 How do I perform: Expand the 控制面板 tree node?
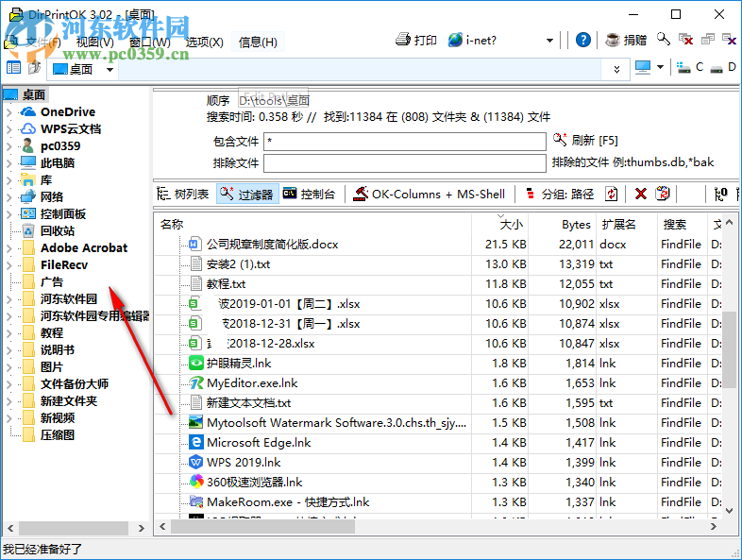[9, 214]
